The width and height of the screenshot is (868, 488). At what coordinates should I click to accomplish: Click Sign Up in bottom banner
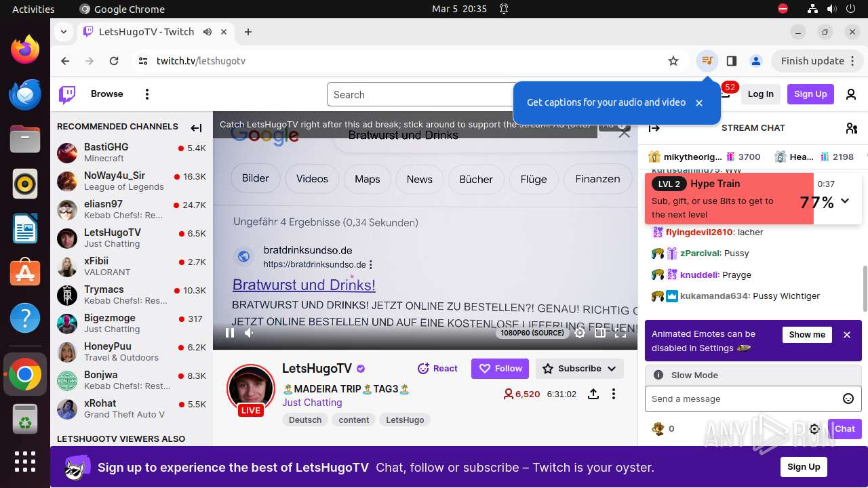click(x=804, y=467)
